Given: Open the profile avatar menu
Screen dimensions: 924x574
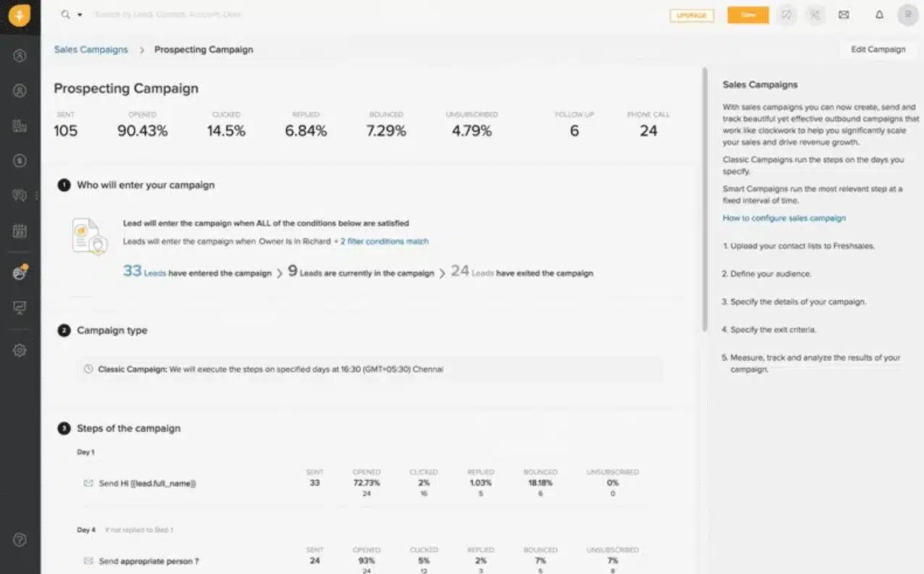Looking at the screenshot, I should (907, 14).
